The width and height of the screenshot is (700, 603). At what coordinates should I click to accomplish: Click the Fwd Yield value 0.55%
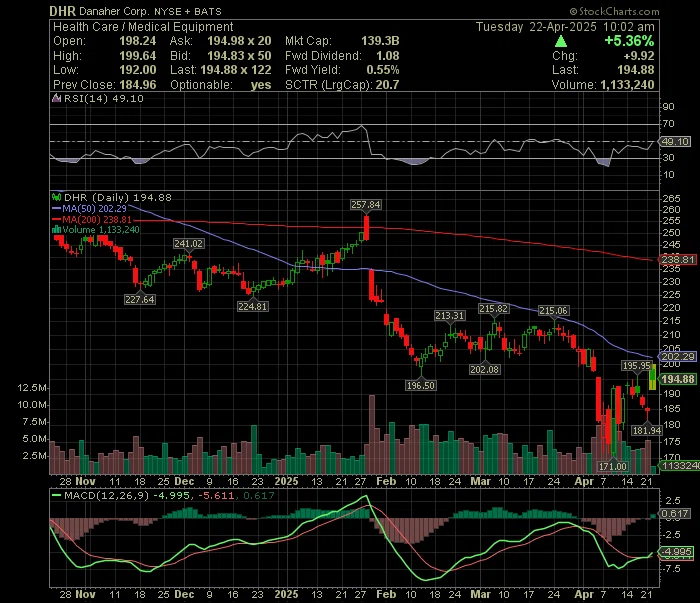click(383, 70)
